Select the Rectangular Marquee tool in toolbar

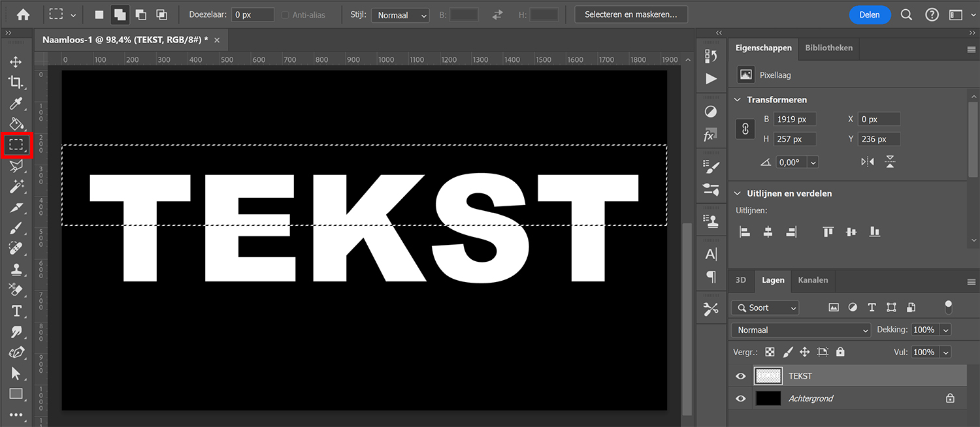click(16, 144)
